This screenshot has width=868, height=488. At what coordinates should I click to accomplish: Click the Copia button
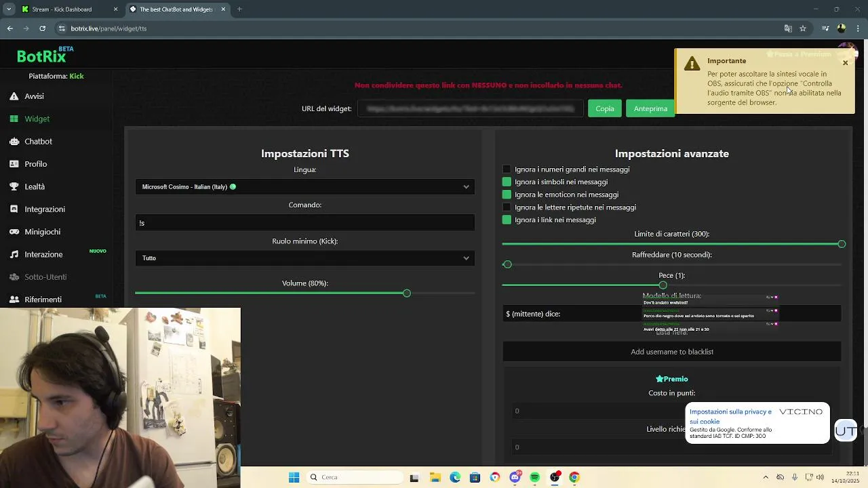point(605,108)
